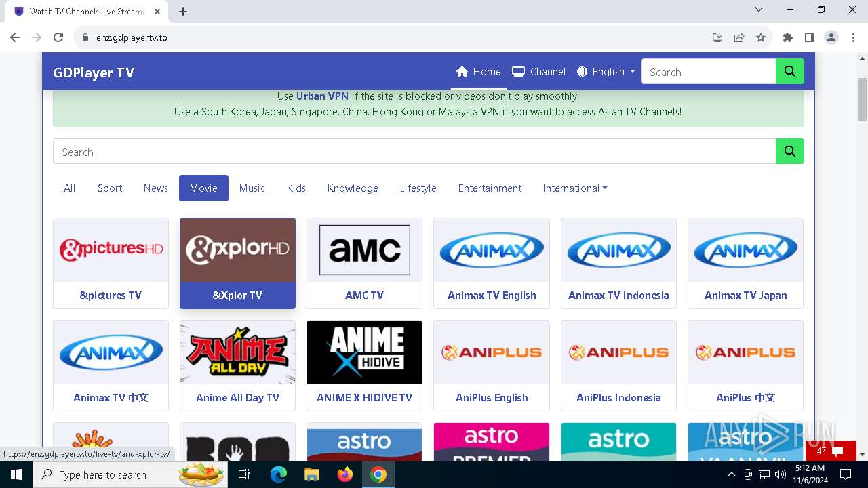Open the &pictures TV channel link
Viewport: 868px width, 488px height.
(111, 295)
